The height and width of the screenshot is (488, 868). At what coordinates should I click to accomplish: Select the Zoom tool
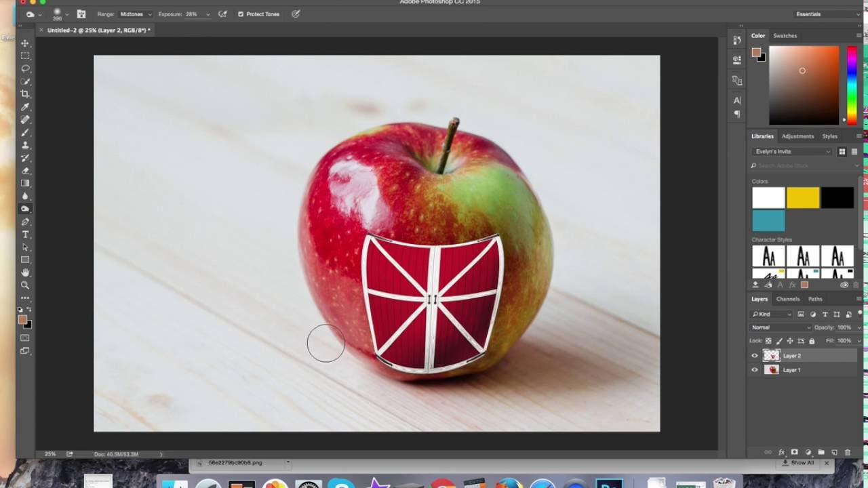(x=25, y=285)
